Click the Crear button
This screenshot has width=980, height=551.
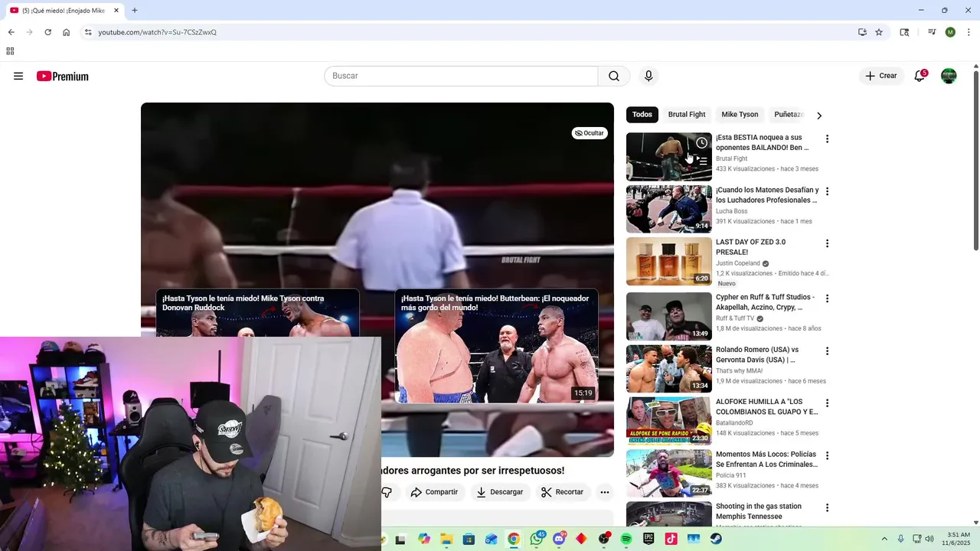(881, 76)
